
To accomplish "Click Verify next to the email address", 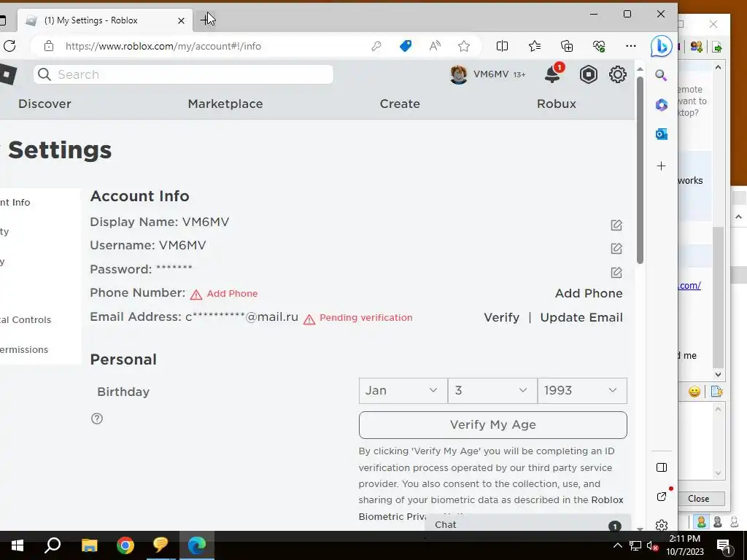I will 501,317.
